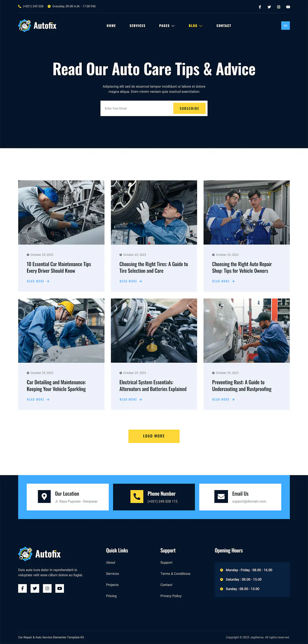Click the envelope icon in Email Us card
The width and height of the screenshot is (308, 644).
pos(221,497)
